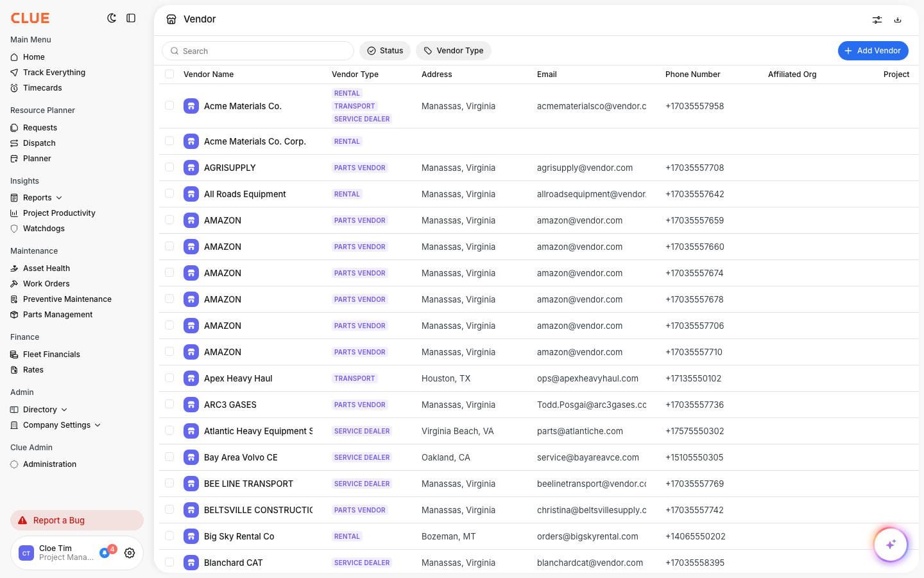924x578 pixels.
Task: Open Administration under Clue Admin
Action: point(49,464)
